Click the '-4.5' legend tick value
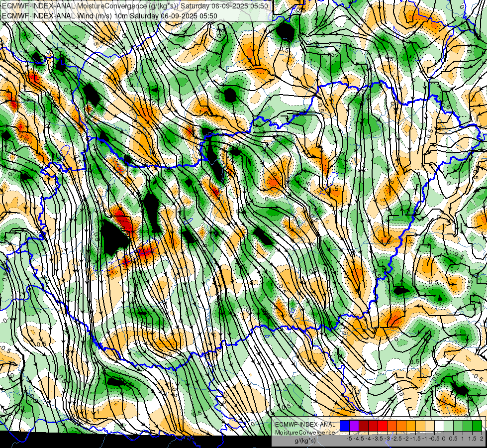The image size is (487, 448). 359,439
